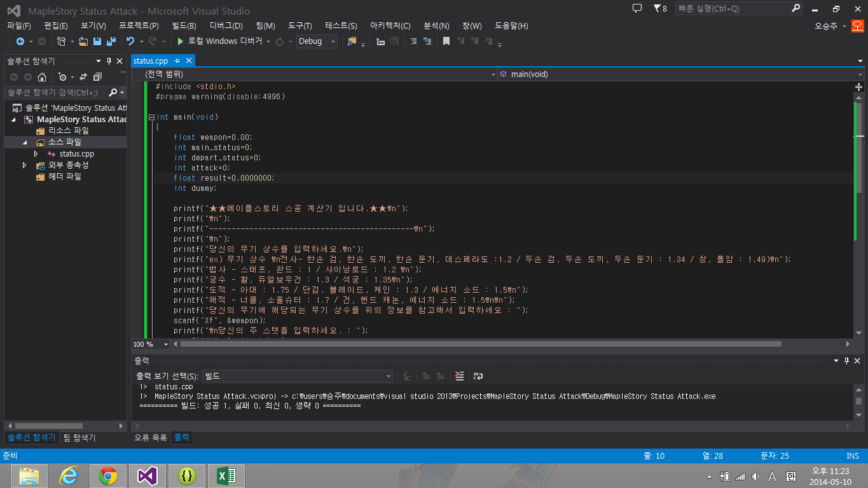Screen dimensions: 868x488
Task: Open the Debug configuration dropdown
Action: (317, 41)
